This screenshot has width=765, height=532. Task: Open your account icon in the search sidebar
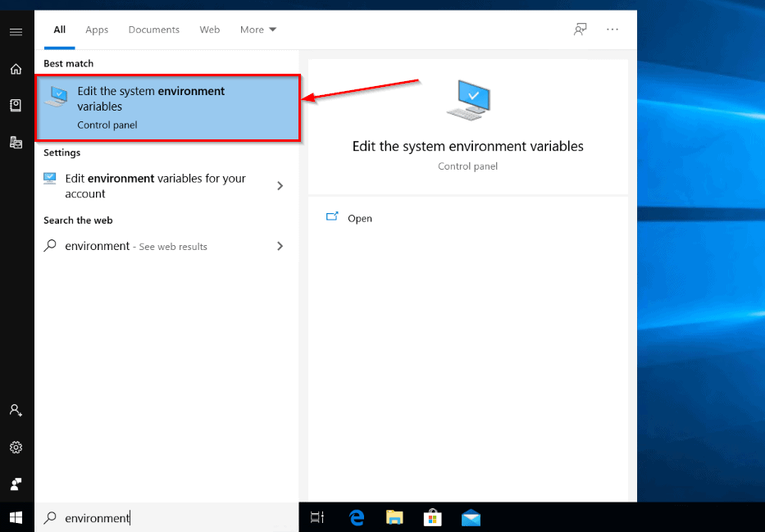pyautogui.click(x=16, y=411)
